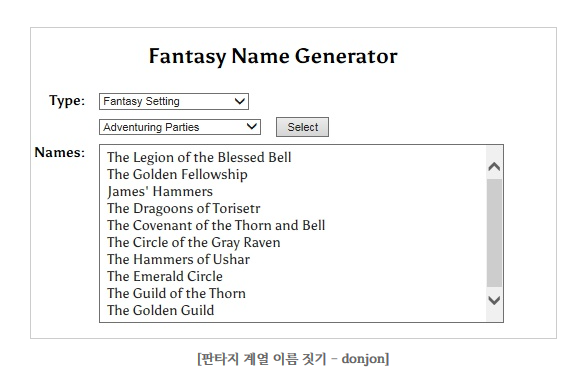Choose James' Hammers from the list
This screenshot has width=587, height=383.
pyautogui.click(x=160, y=191)
